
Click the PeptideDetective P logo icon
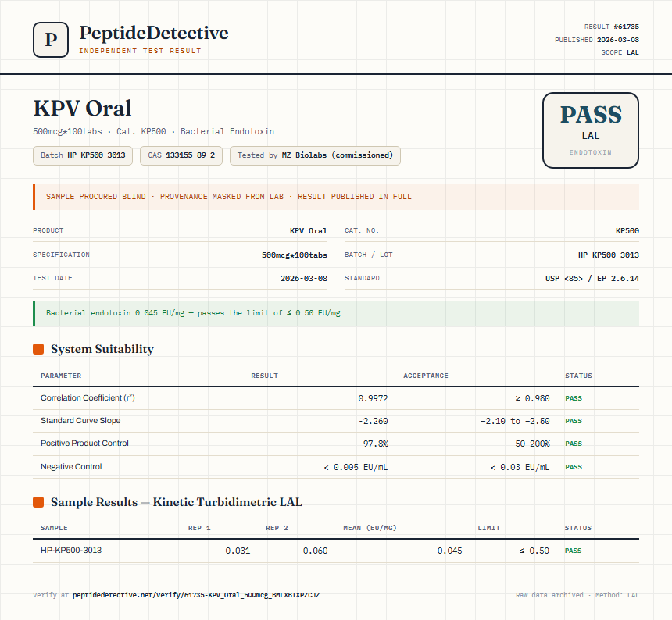(x=51, y=40)
